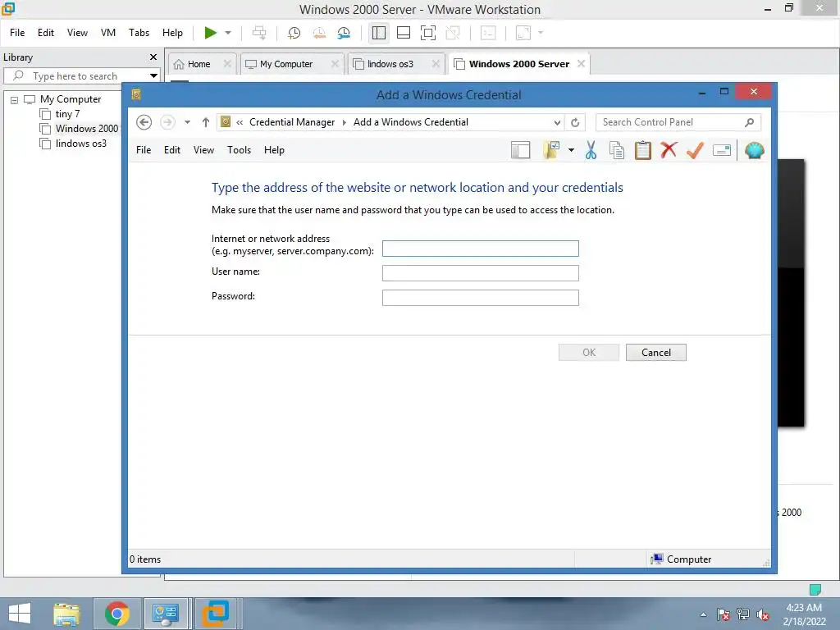840x630 pixels.
Task: Open the recent locations dropdown arrow
Action: coord(187,122)
